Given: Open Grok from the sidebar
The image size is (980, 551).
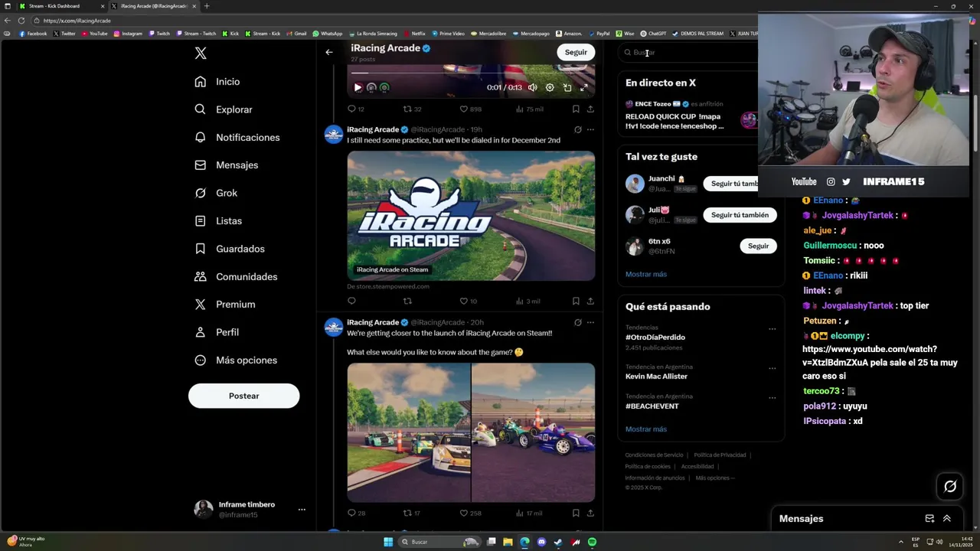Looking at the screenshot, I should point(216,193).
